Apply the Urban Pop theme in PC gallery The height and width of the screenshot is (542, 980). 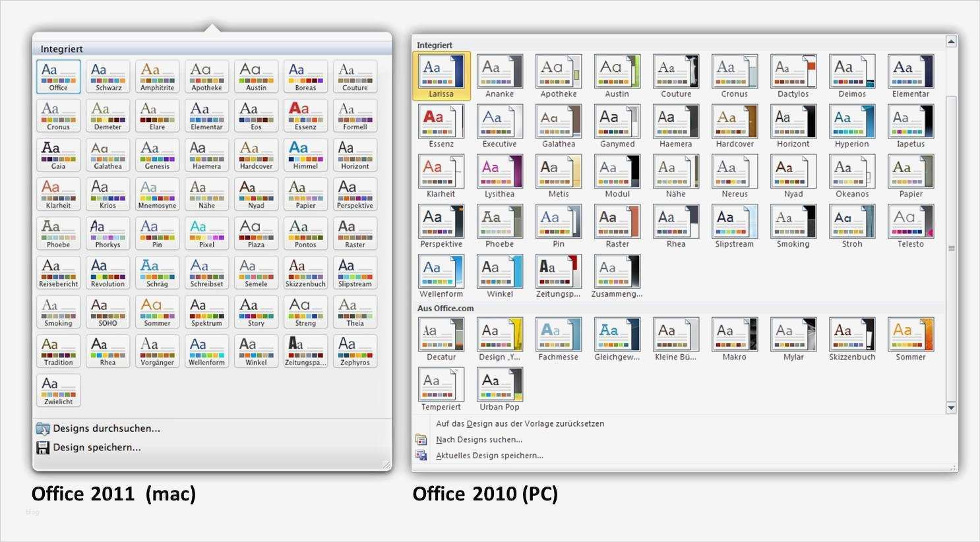[500, 389]
